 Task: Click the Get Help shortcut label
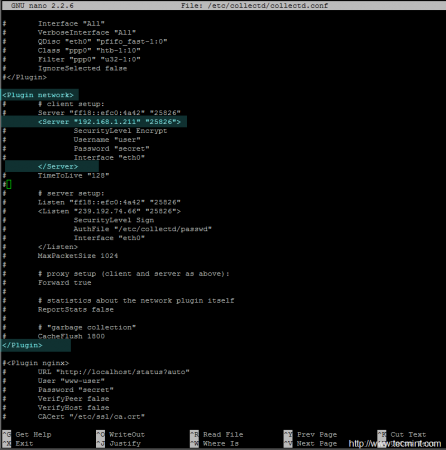(33, 434)
